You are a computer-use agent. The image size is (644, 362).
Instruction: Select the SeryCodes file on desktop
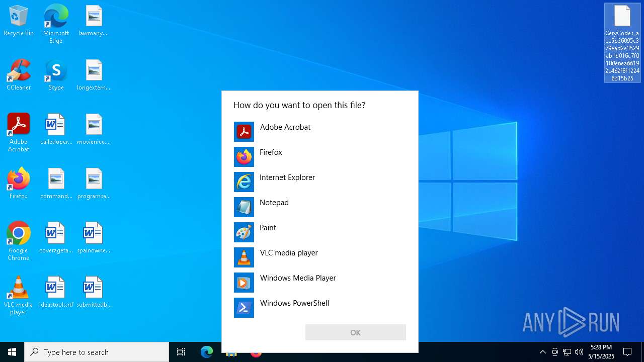coord(622,43)
